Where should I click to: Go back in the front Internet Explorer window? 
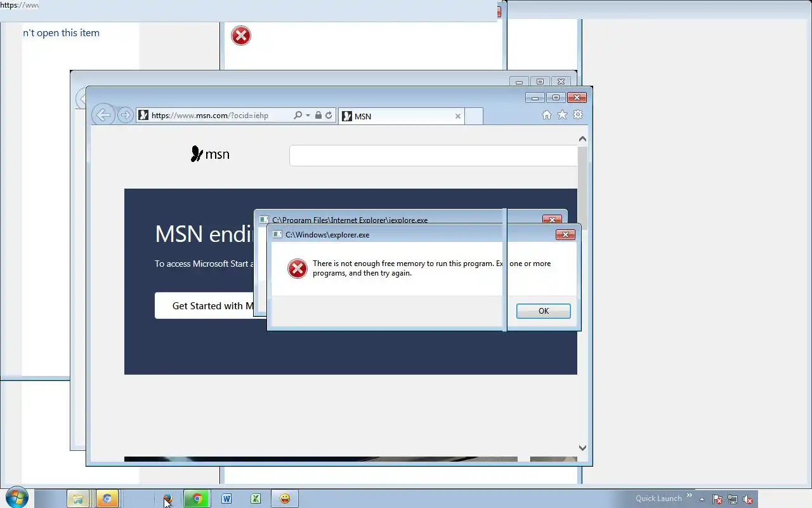pos(103,115)
